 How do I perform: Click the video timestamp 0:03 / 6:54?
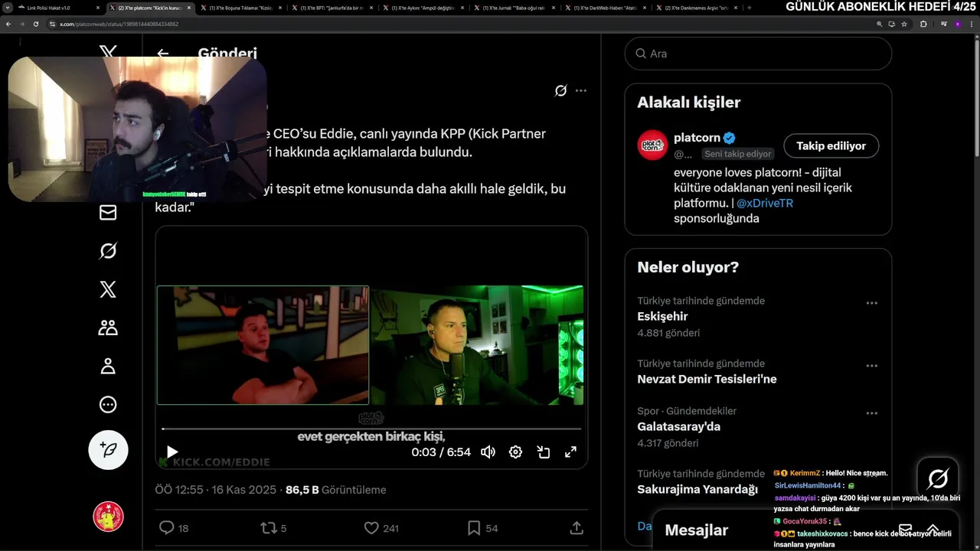point(441,452)
